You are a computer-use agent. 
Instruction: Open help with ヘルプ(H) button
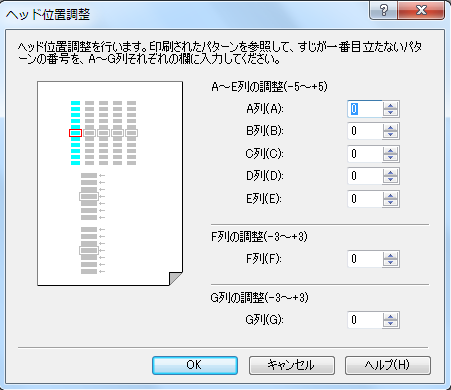pos(388,365)
